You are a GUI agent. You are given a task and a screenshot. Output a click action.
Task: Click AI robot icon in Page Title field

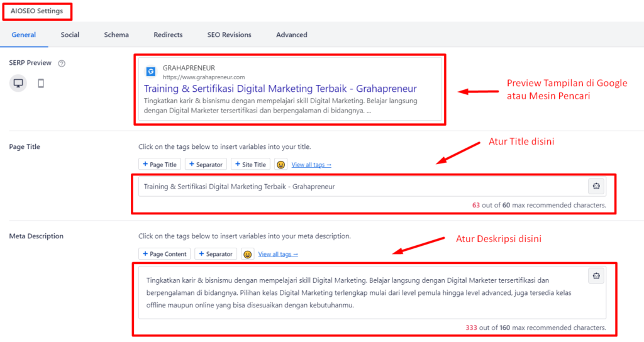coord(596,186)
